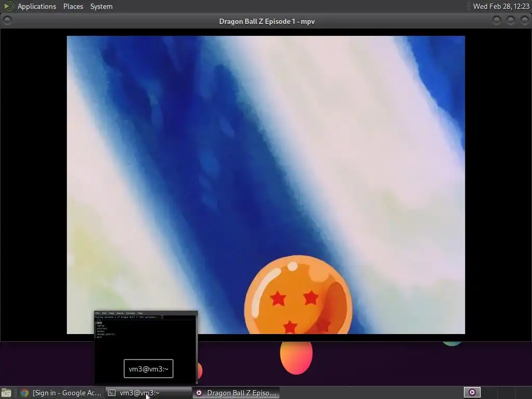
Task: Open the calendar from the Wed Feb 28 clock
Action: coord(501,6)
